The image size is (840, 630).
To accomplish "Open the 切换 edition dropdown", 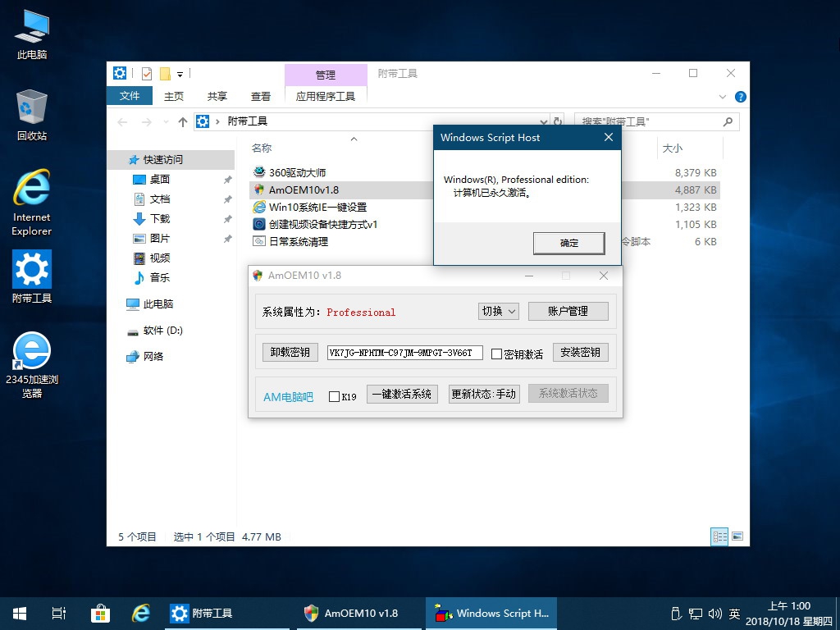I will click(x=498, y=311).
